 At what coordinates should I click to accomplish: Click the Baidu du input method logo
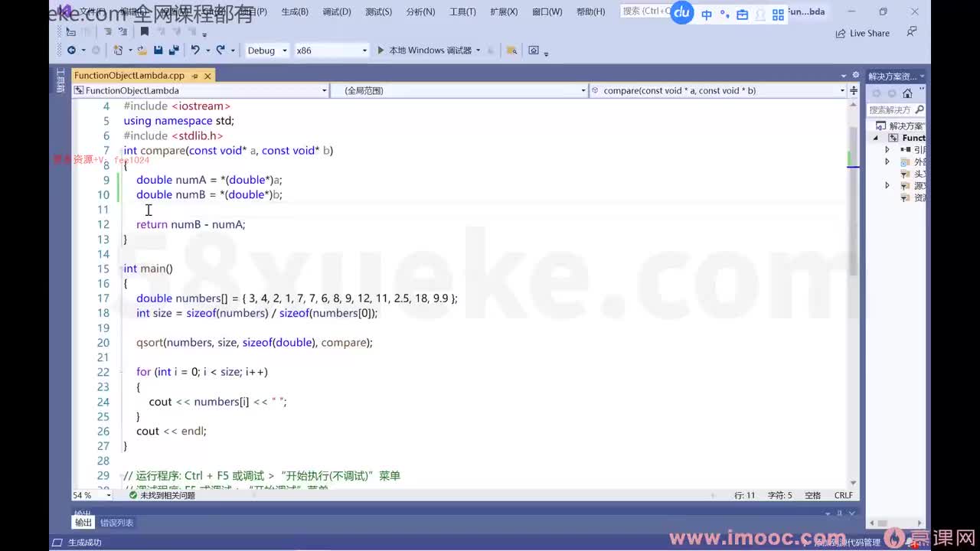coord(682,12)
